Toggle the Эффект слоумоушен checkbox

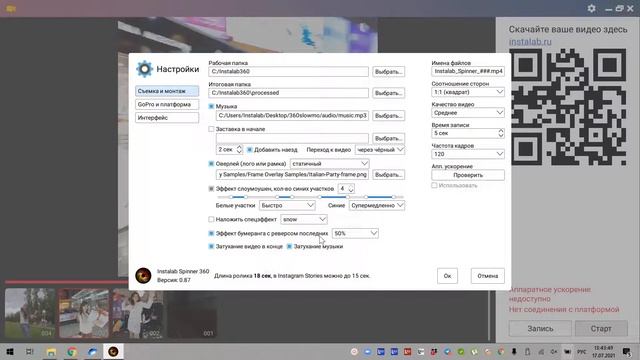(x=211, y=189)
